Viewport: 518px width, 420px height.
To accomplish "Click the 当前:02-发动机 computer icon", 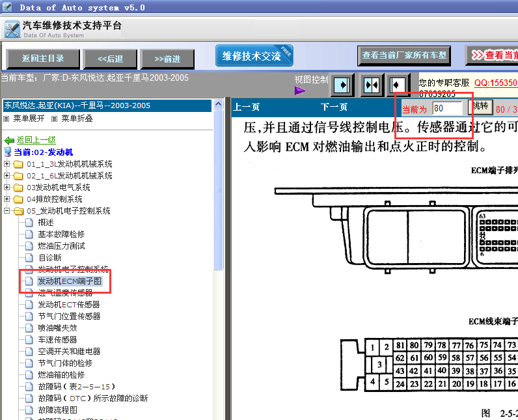I will pyautogui.click(x=8, y=152).
